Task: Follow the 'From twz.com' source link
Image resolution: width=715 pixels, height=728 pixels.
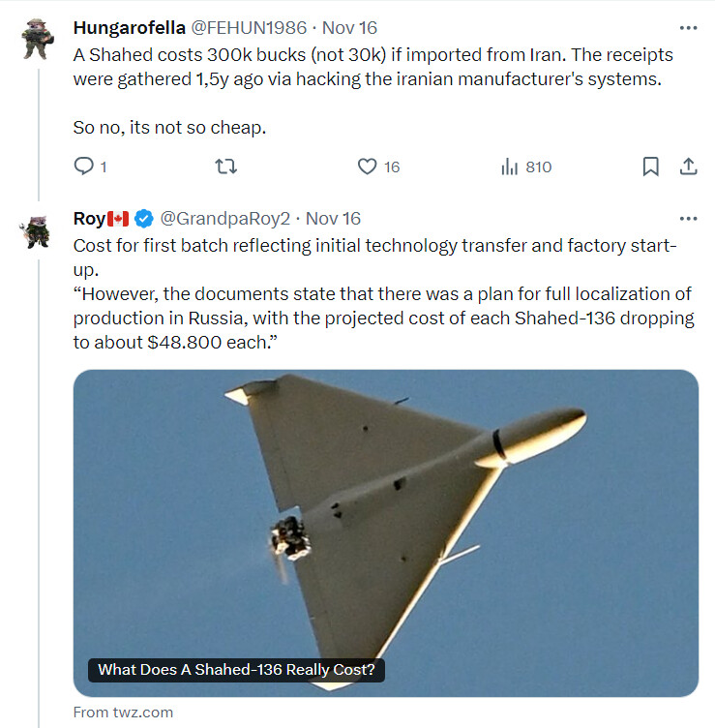Action: pos(123,713)
